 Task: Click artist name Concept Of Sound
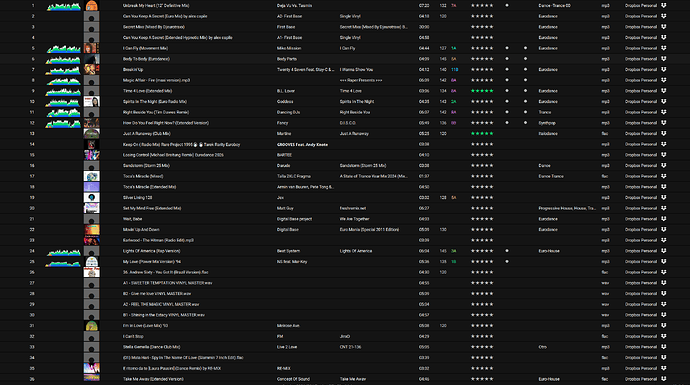coord(293,379)
